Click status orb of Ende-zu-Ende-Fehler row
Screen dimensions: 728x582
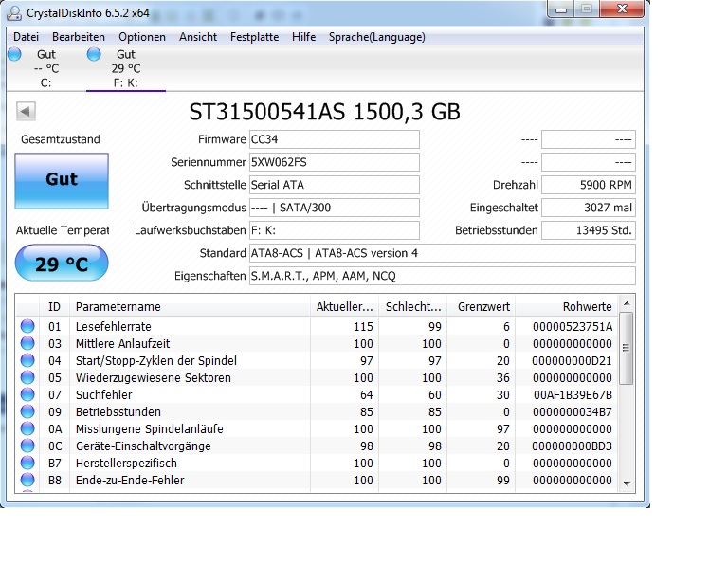point(27,480)
